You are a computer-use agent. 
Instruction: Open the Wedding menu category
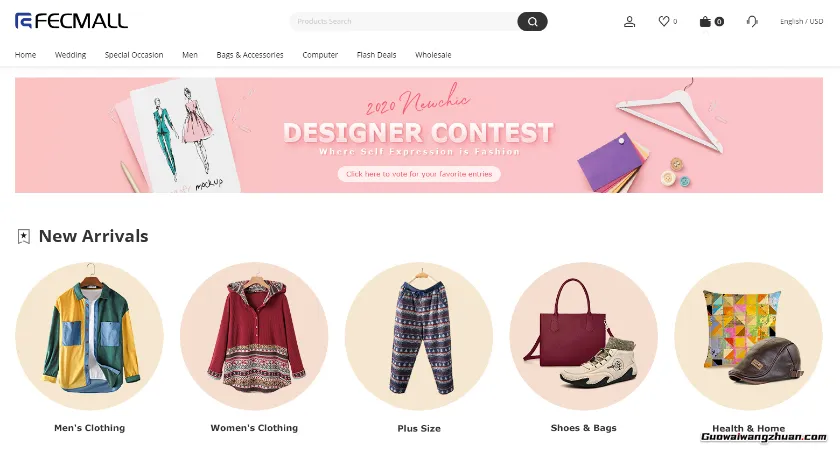[x=70, y=55]
